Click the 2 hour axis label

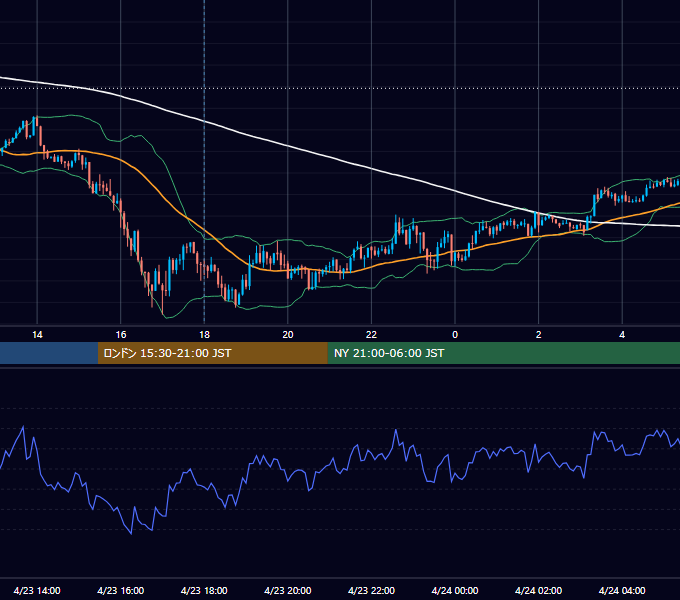tap(539, 335)
